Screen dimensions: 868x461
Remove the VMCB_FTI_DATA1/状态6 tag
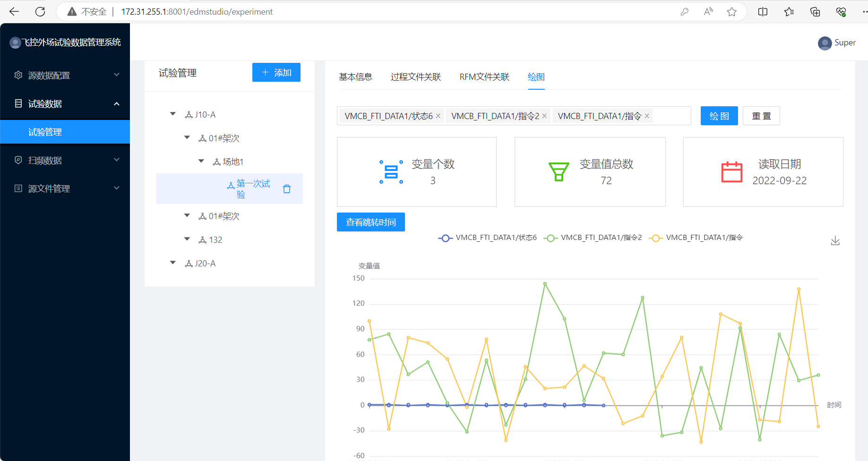pyautogui.click(x=438, y=116)
